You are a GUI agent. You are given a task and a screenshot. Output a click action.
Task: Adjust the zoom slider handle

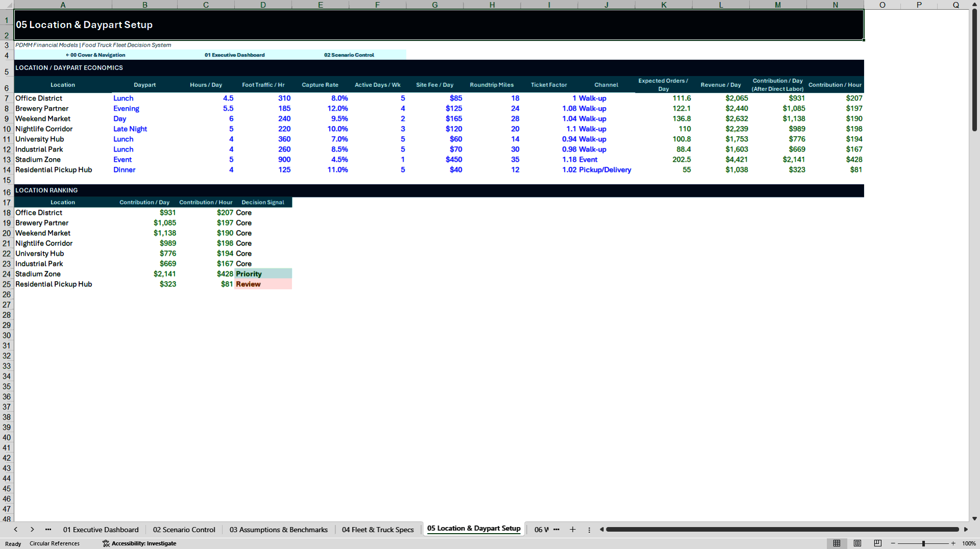tap(923, 543)
